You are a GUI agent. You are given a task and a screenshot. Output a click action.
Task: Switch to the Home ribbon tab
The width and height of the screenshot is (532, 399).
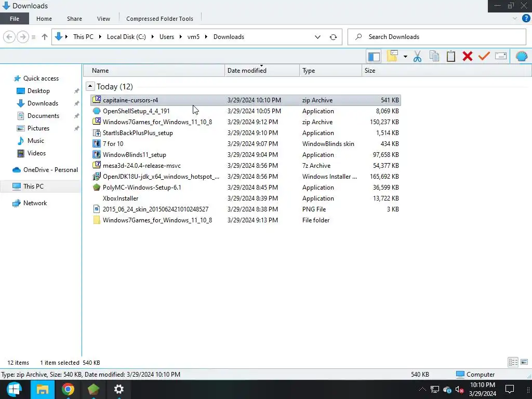click(44, 19)
